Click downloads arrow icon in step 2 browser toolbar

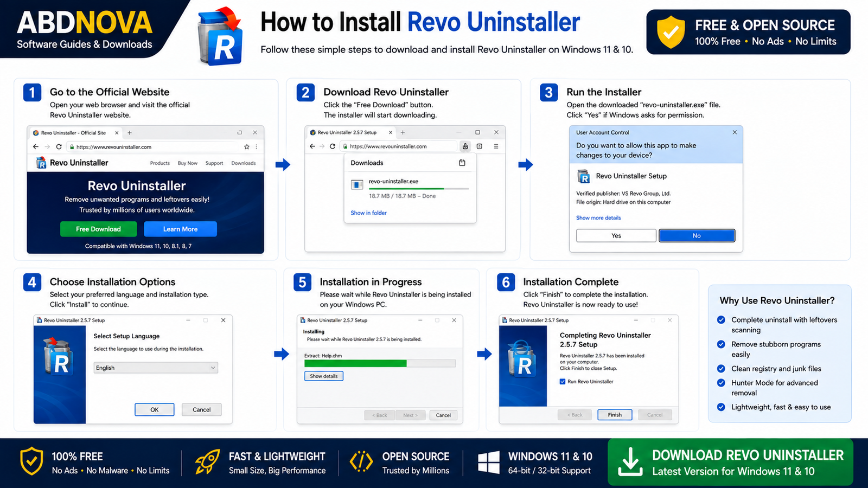pos(465,146)
